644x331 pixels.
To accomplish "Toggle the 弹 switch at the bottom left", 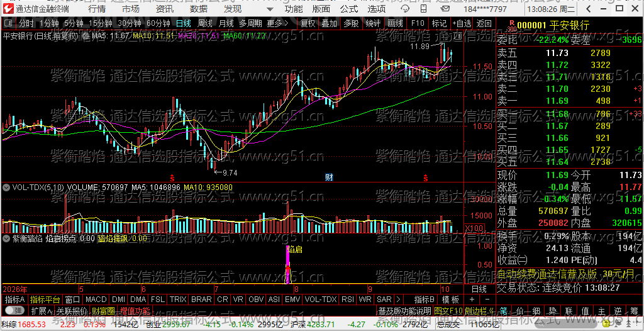I will 14,310.
